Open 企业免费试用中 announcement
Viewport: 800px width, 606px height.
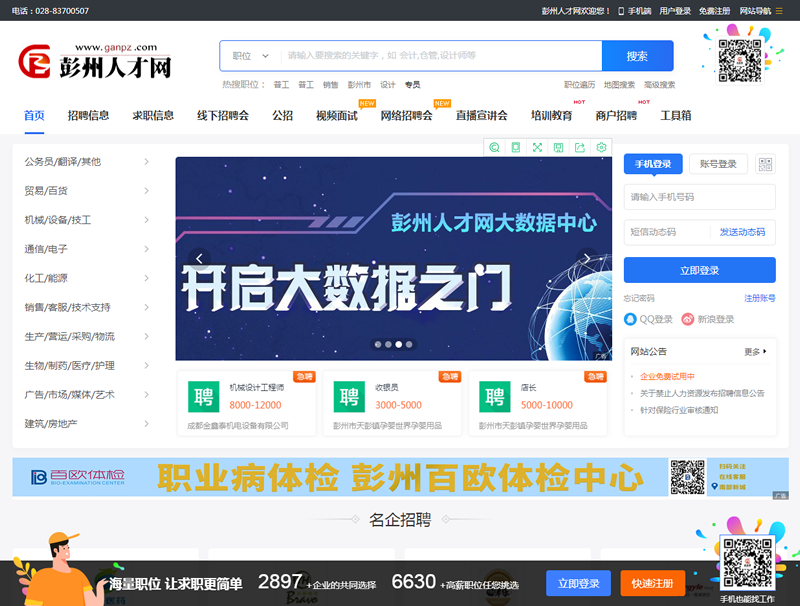[667, 376]
